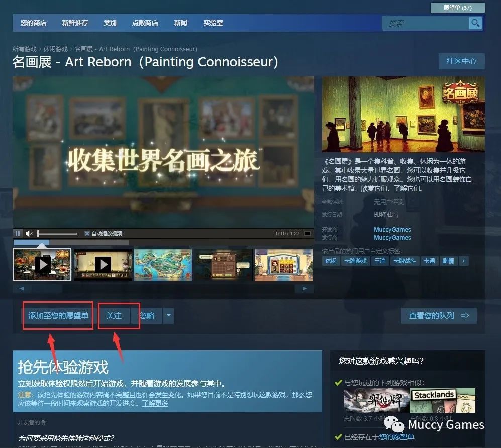The image size is (501, 448).
Task: Select the 卡通 tag
Action: pyautogui.click(x=429, y=261)
